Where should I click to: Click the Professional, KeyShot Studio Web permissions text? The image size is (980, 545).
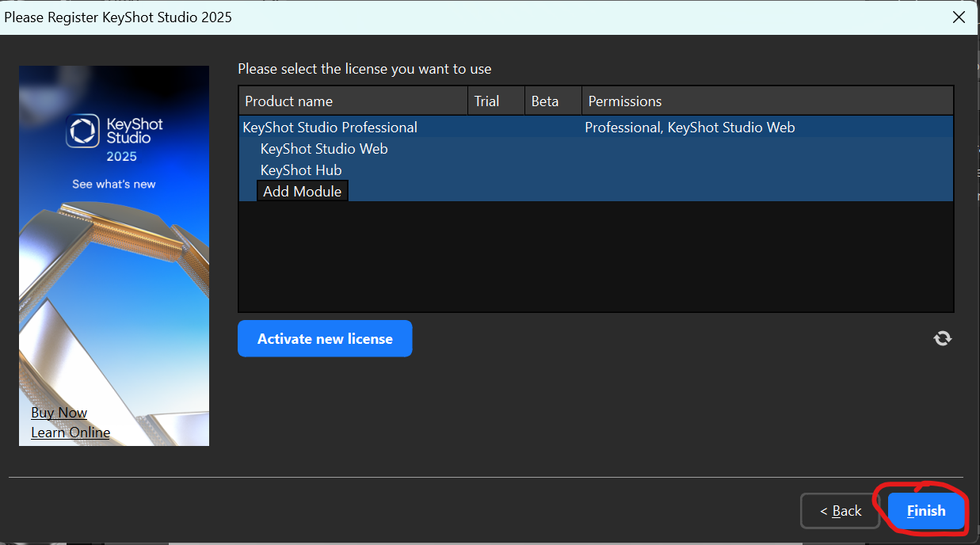coord(689,127)
